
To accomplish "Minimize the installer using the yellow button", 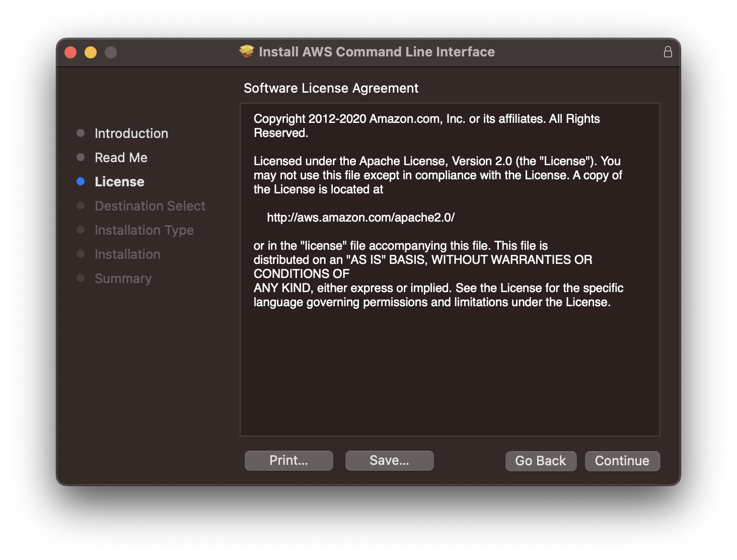I will (x=91, y=52).
